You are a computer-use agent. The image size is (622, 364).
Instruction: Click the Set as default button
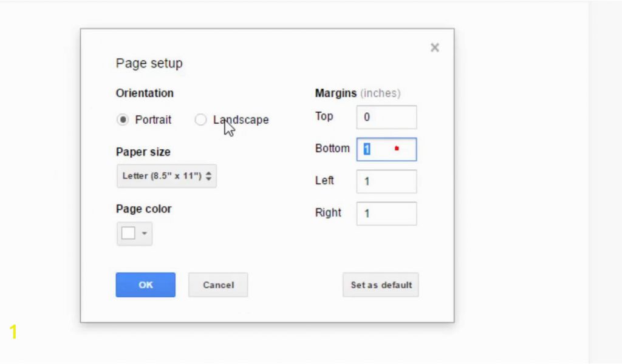click(x=381, y=285)
